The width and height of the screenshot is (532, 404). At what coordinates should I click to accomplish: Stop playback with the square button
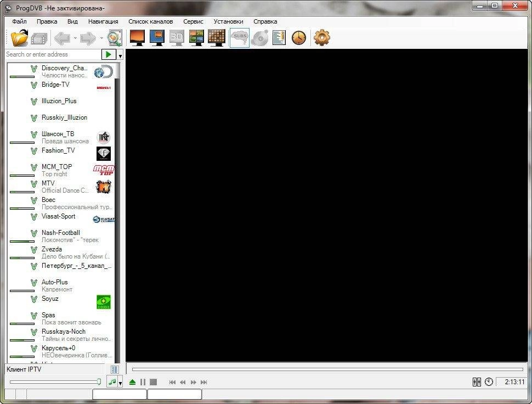(154, 382)
